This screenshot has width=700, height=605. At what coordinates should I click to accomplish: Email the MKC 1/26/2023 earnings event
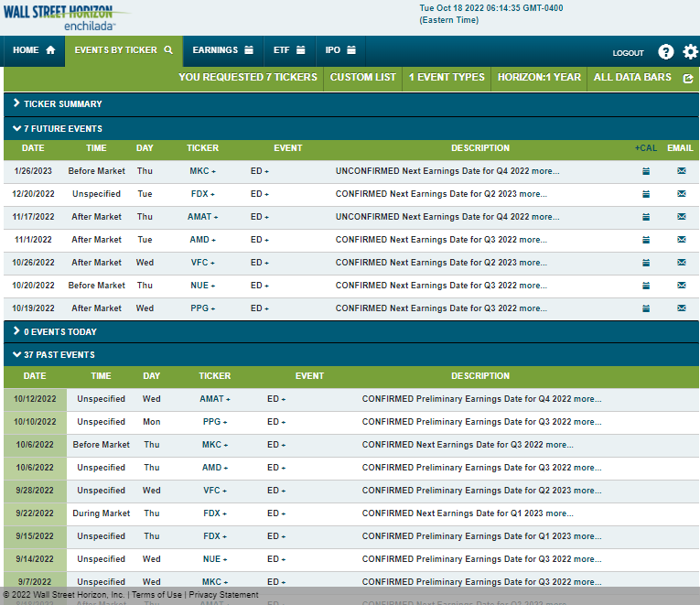click(x=682, y=170)
